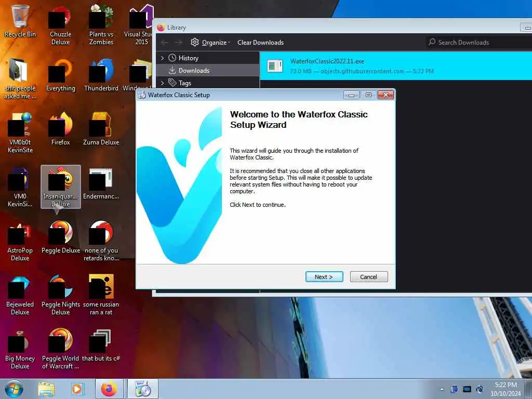Select the VM0 KevinSi... desktop icon
532x399 pixels.
pos(20,187)
